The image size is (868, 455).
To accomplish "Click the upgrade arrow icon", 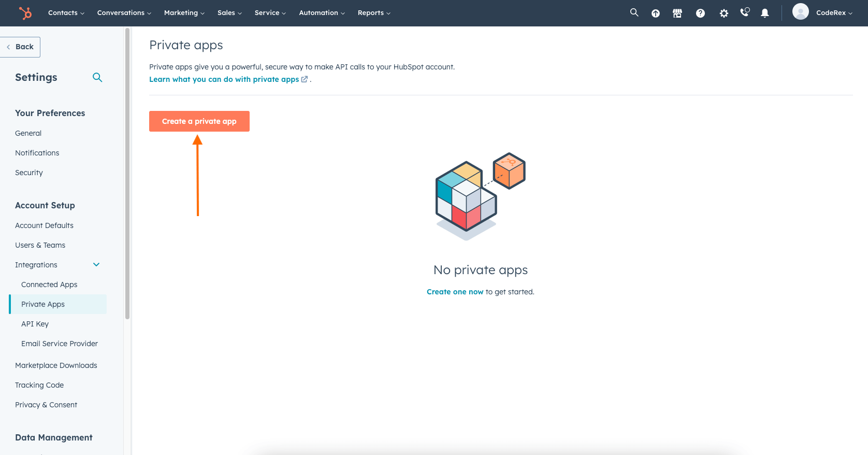I will 656,13.
